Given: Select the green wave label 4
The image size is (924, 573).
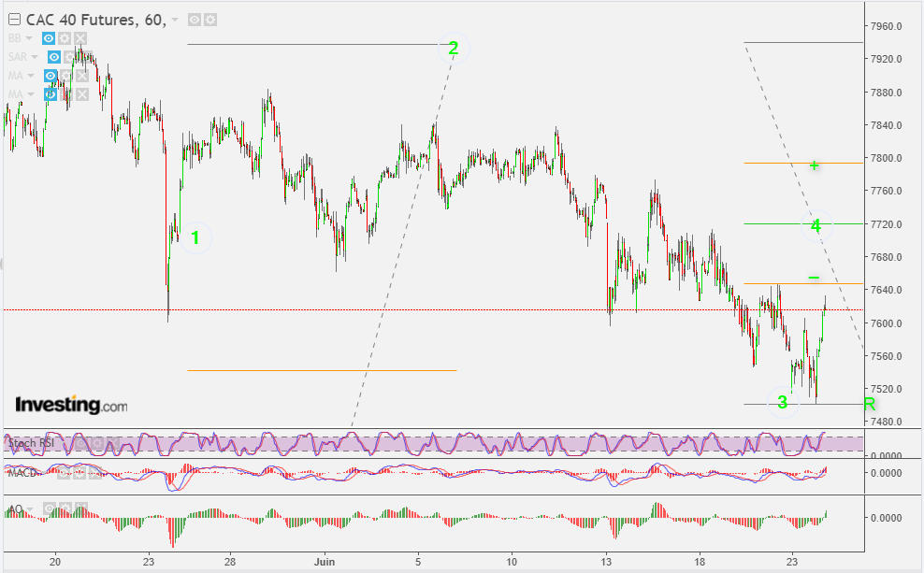Looking at the screenshot, I should (816, 225).
